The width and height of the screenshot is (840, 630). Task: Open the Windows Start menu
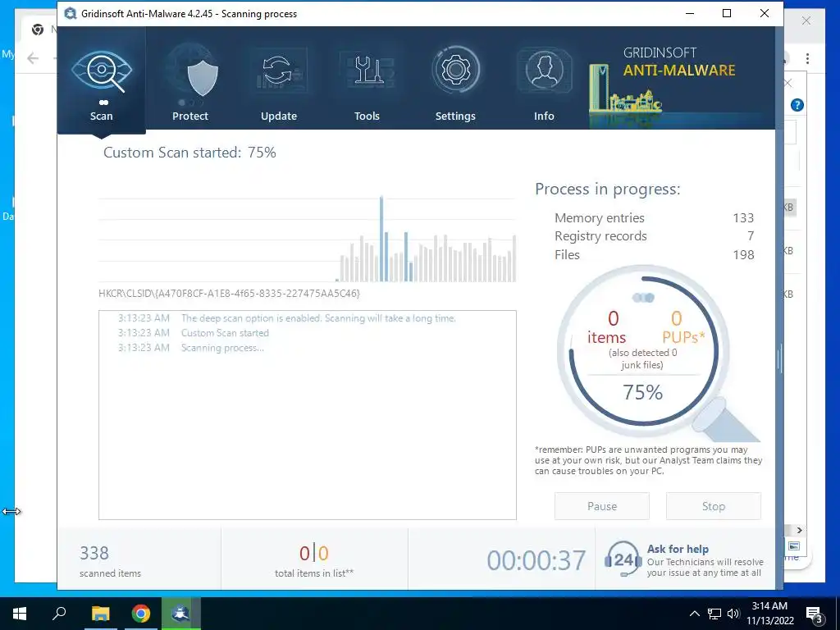click(20, 614)
